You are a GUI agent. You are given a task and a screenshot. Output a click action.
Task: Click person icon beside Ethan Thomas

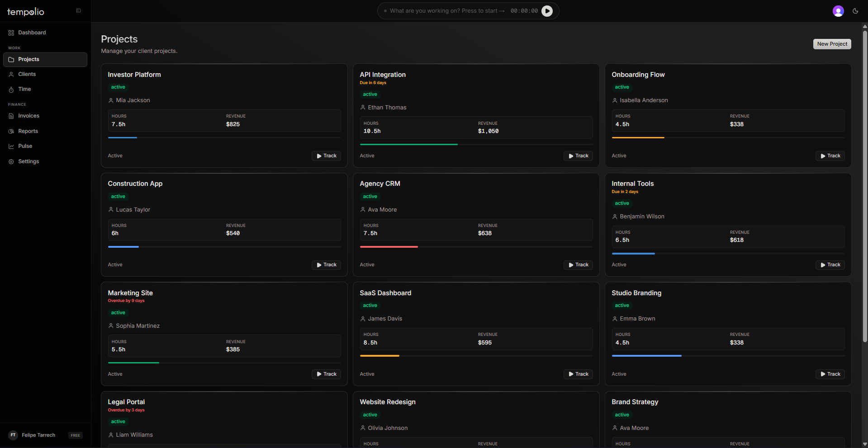(363, 108)
